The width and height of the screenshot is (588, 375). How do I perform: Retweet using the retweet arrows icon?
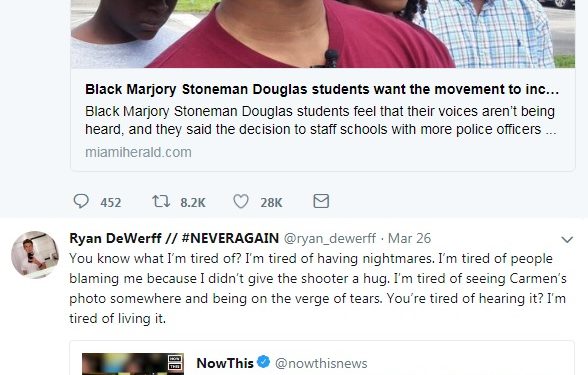click(161, 201)
